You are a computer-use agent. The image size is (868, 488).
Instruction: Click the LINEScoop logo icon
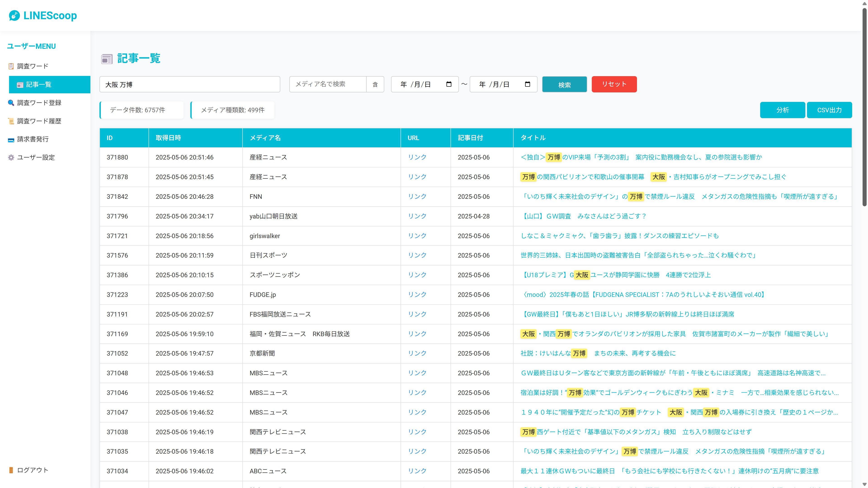[x=14, y=16]
